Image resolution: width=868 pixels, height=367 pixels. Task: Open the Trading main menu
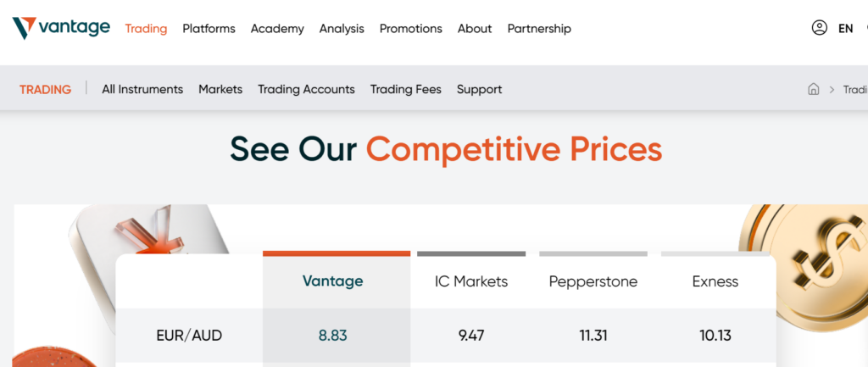click(146, 29)
